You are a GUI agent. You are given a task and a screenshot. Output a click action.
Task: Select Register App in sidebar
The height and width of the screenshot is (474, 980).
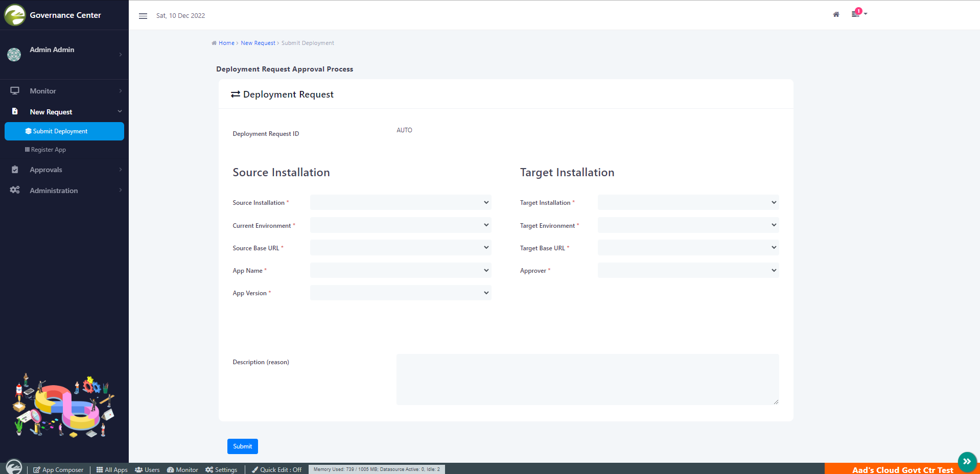click(x=48, y=150)
